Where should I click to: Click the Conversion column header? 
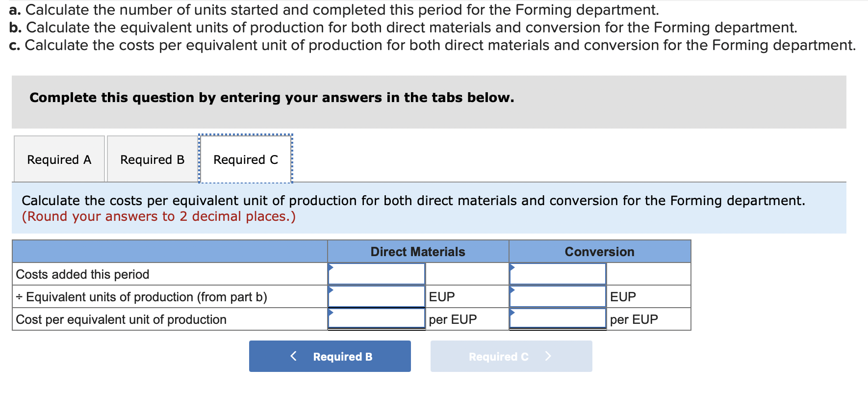coord(599,252)
